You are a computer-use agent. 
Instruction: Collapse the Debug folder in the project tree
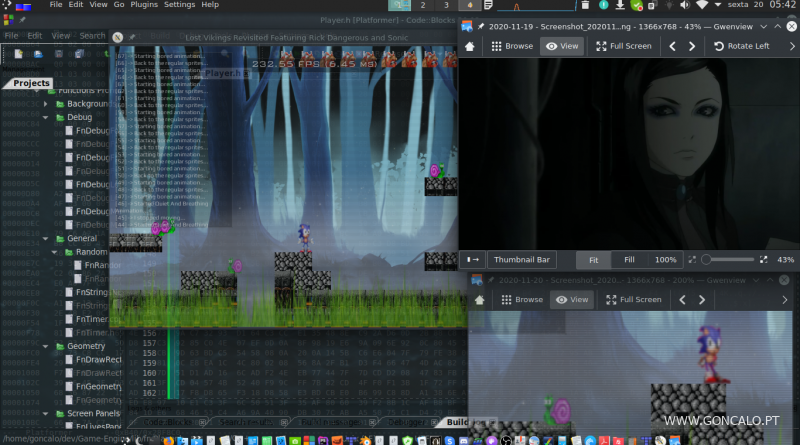pyautogui.click(x=45, y=117)
